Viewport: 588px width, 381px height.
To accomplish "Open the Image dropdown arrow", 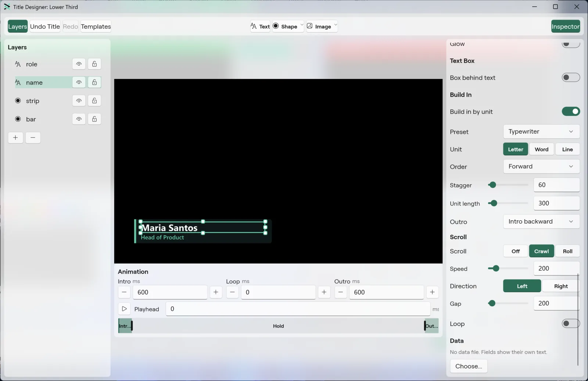I will point(335,25).
